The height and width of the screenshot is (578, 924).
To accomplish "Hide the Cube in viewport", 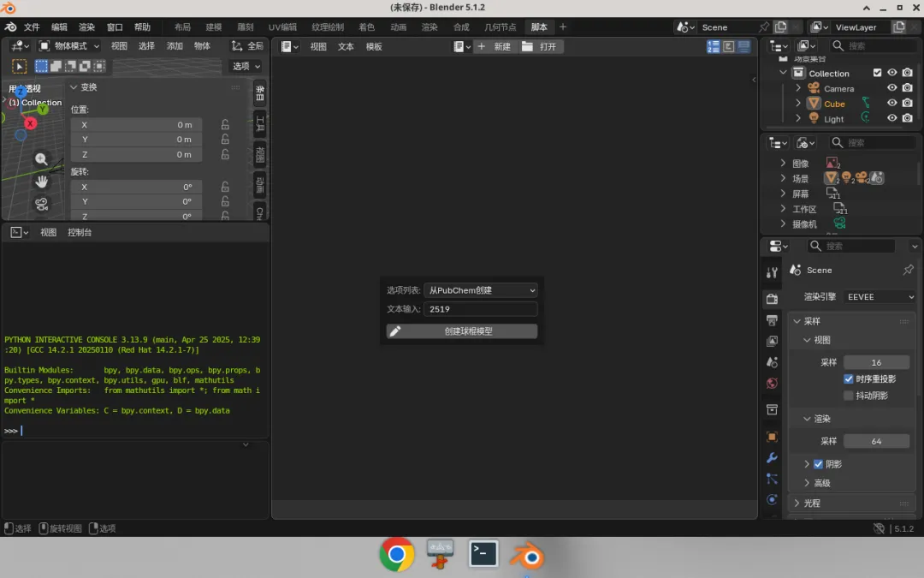I will [x=892, y=103].
